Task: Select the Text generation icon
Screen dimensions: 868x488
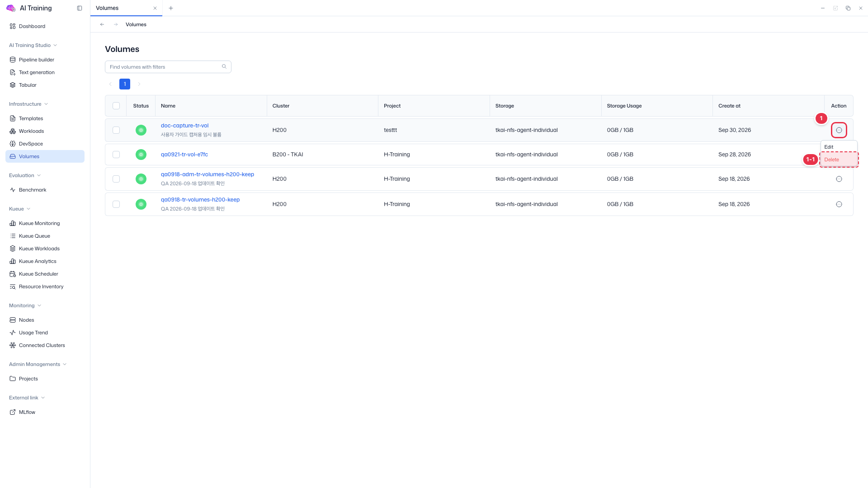Action: 13,72
